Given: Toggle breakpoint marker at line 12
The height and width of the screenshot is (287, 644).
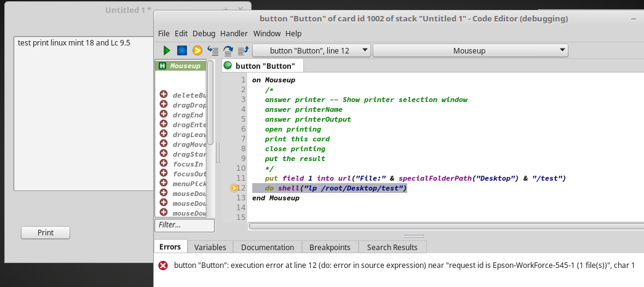Looking at the screenshot, I should pyautogui.click(x=234, y=188).
